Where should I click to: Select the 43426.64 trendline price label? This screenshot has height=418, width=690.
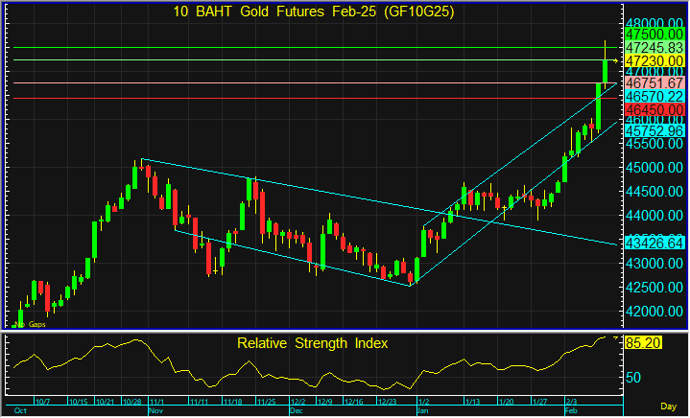click(652, 243)
